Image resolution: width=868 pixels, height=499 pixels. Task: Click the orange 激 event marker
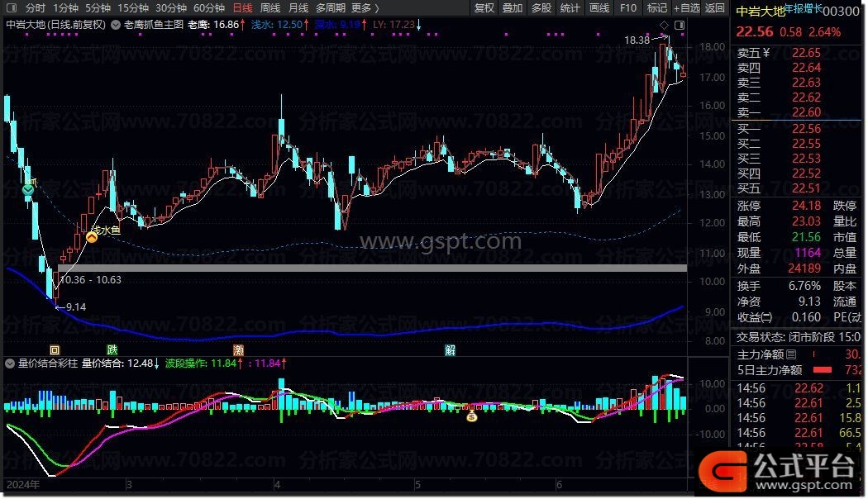click(239, 349)
